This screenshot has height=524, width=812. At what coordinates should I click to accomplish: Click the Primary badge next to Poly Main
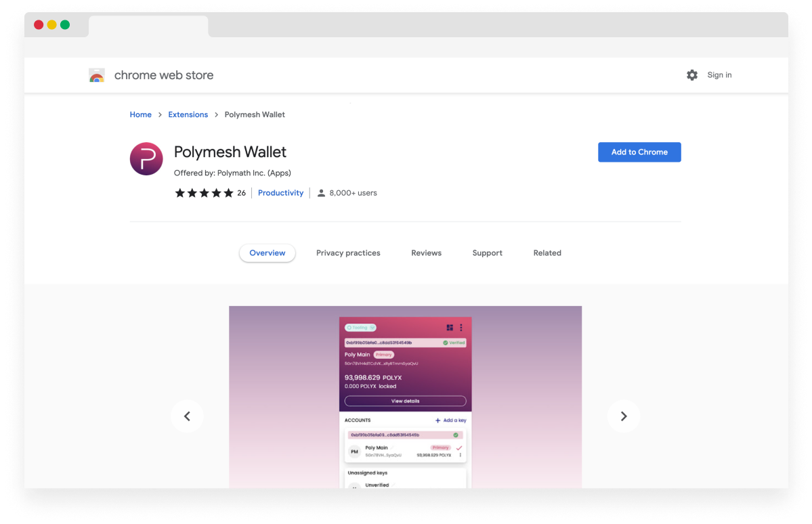(x=384, y=355)
